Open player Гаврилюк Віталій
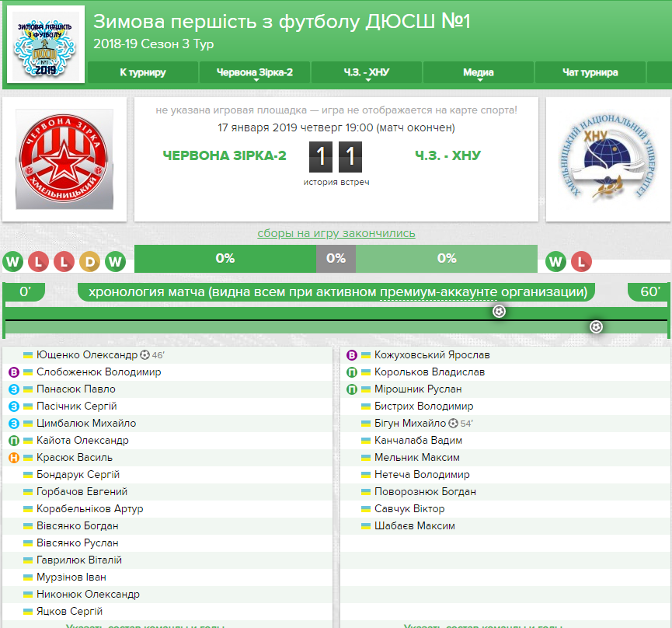 pos(79,560)
